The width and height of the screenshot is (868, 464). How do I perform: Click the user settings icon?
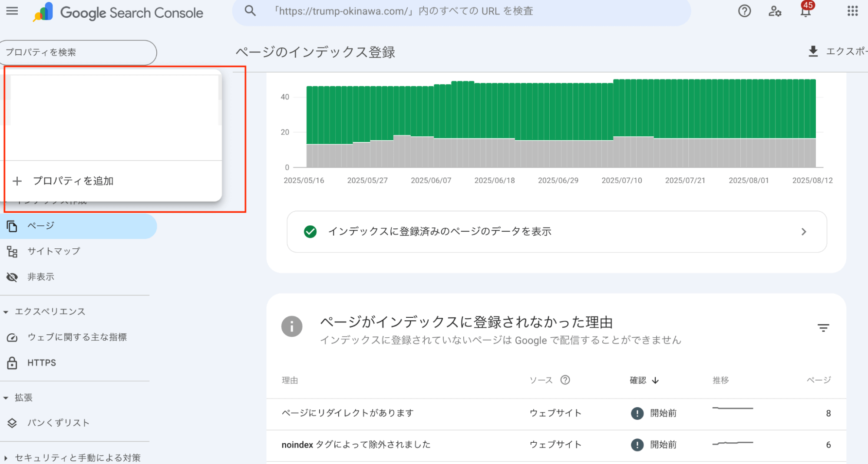coord(775,12)
